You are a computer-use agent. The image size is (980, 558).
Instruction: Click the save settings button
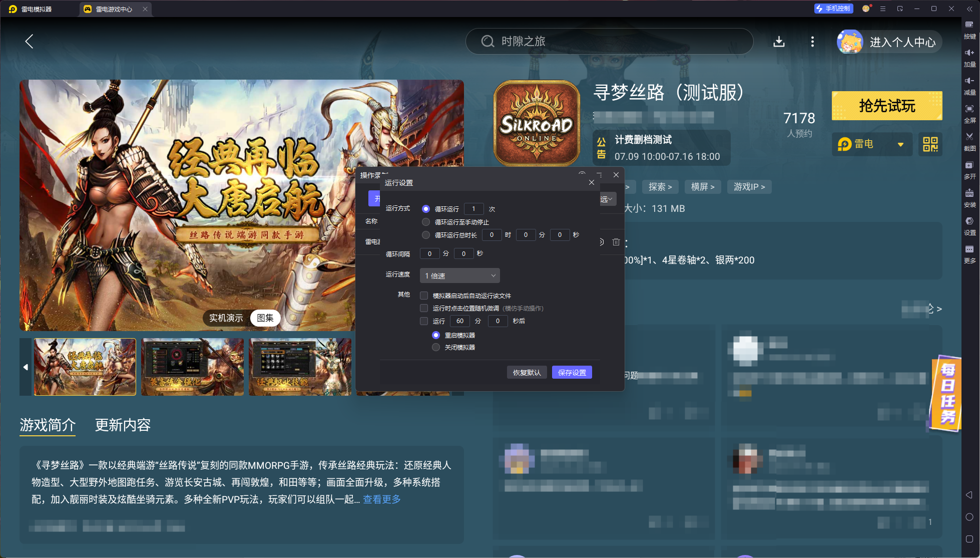[572, 372]
